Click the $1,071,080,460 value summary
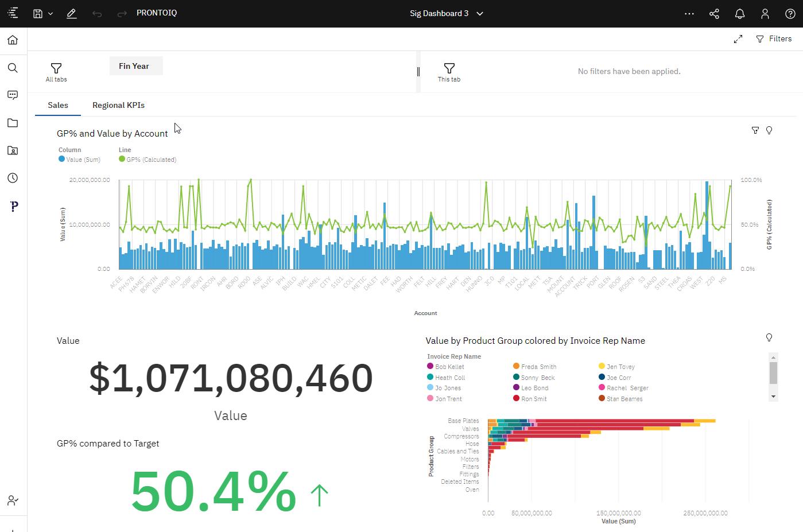The width and height of the screenshot is (803, 532). 231,378
